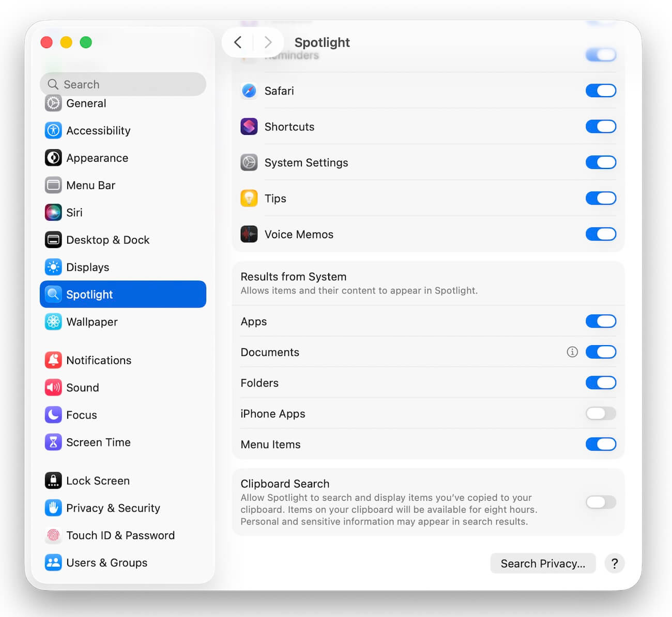Click the Spotlight page title
672x617 pixels.
click(x=322, y=42)
